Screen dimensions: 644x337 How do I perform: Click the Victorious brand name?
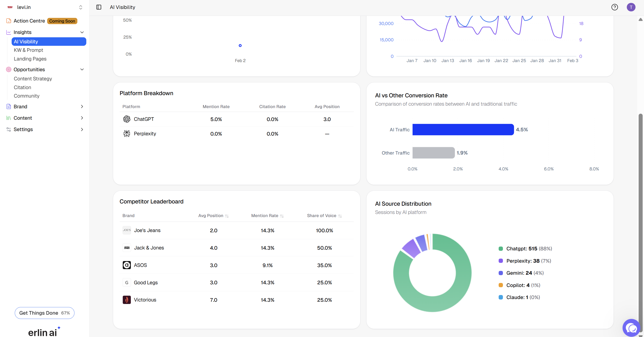(x=145, y=300)
